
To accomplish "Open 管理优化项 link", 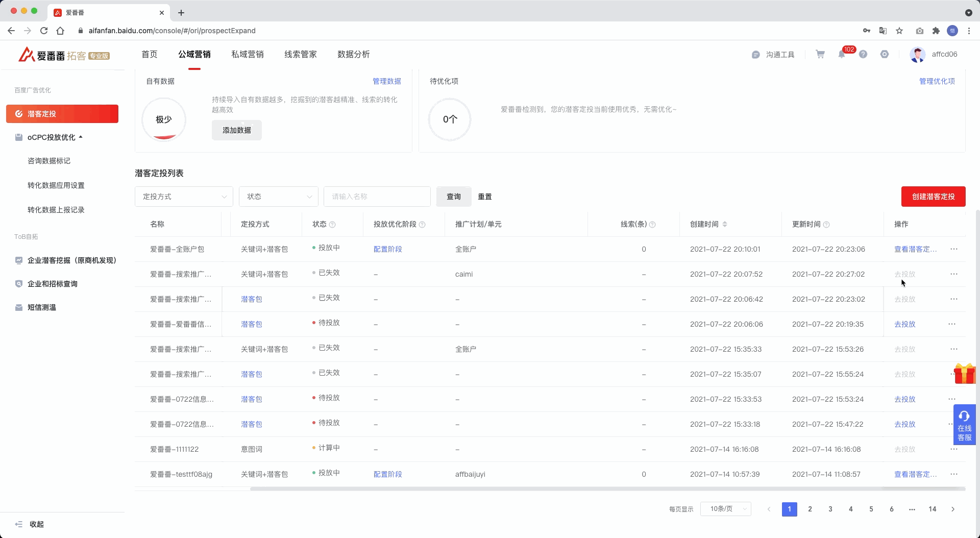I will (x=937, y=81).
